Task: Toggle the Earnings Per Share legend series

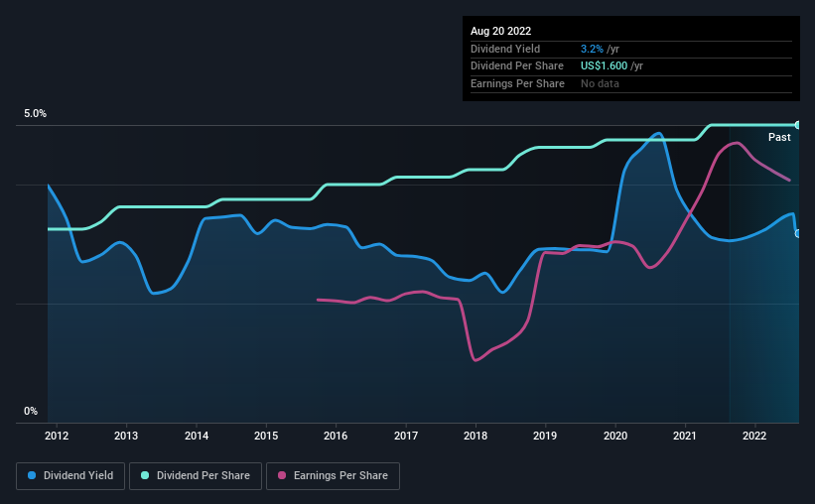Action: pyautogui.click(x=333, y=476)
